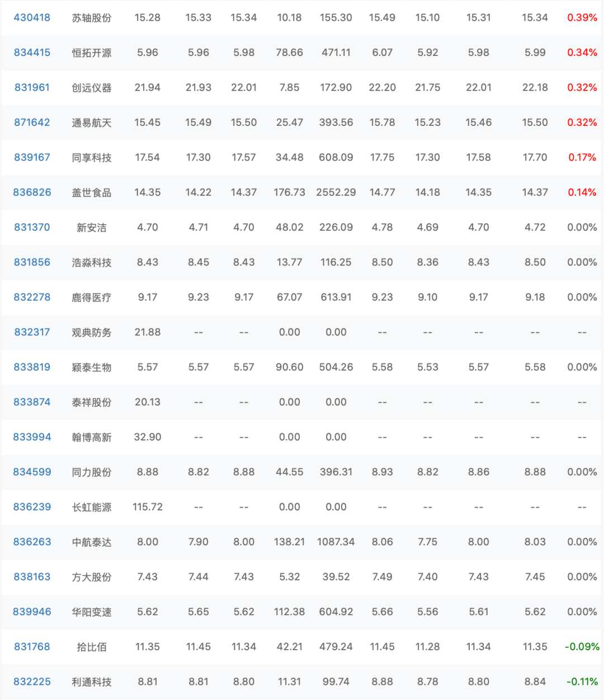
Task: Click the 0.34% change for 恒拓开源
Action: pyautogui.click(x=582, y=53)
